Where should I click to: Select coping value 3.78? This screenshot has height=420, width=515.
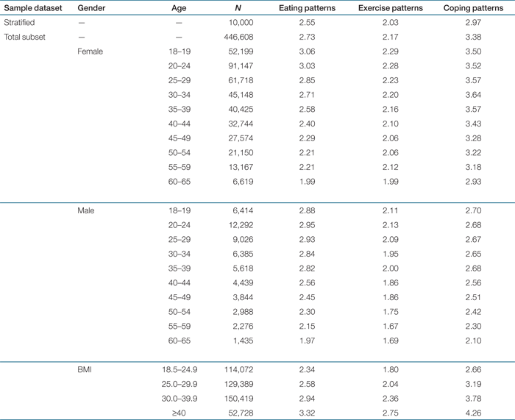point(473,399)
